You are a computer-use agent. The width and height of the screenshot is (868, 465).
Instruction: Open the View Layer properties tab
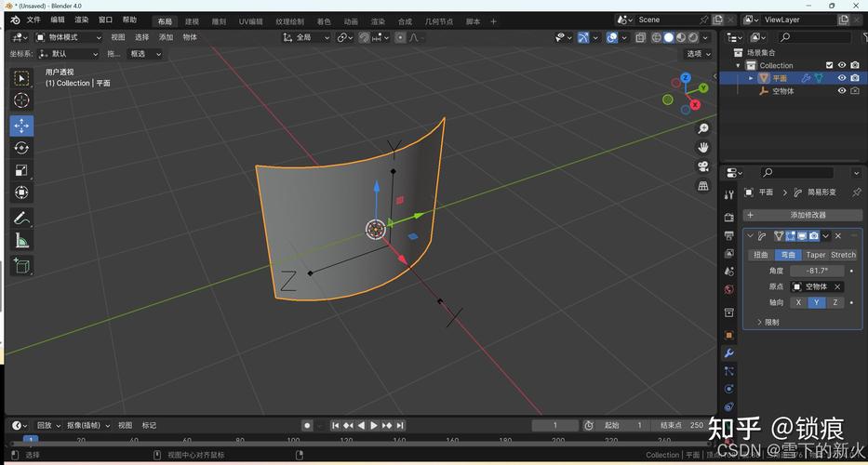(729, 254)
